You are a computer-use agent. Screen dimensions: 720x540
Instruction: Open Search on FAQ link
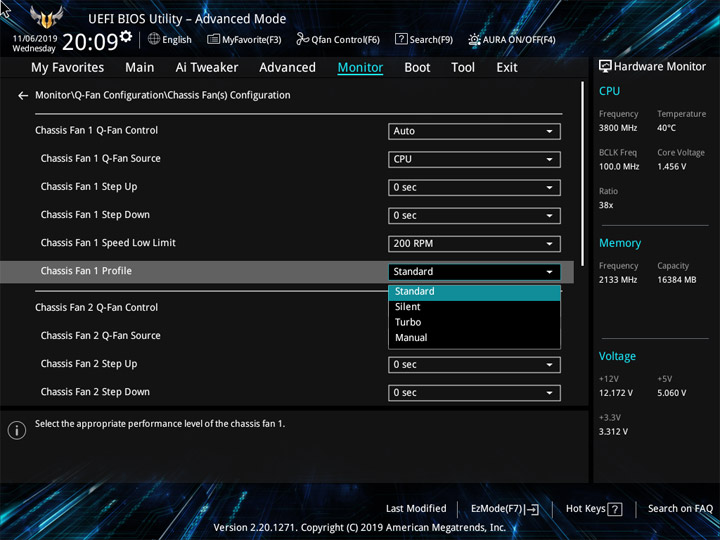pyautogui.click(x=680, y=509)
